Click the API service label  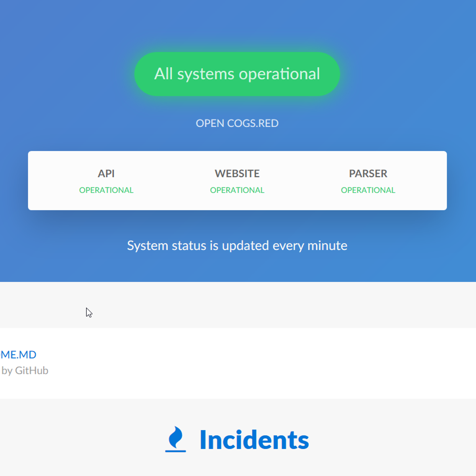(106, 174)
